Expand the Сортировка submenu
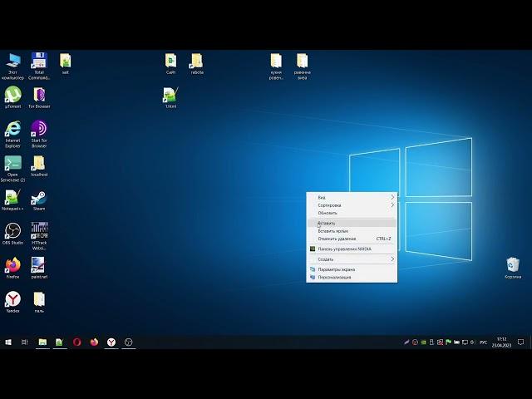Viewport: 532px width, 399px height. click(x=352, y=205)
